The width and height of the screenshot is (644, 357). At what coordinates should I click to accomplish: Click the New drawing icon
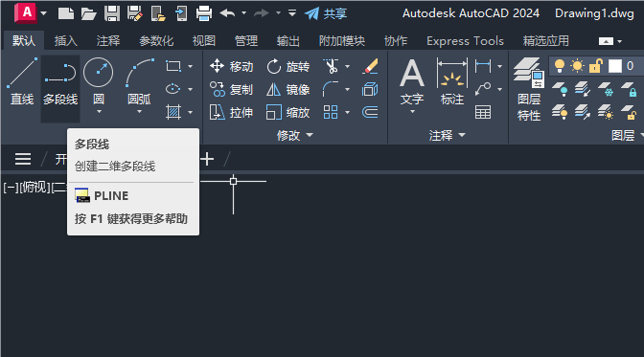[66, 13]
